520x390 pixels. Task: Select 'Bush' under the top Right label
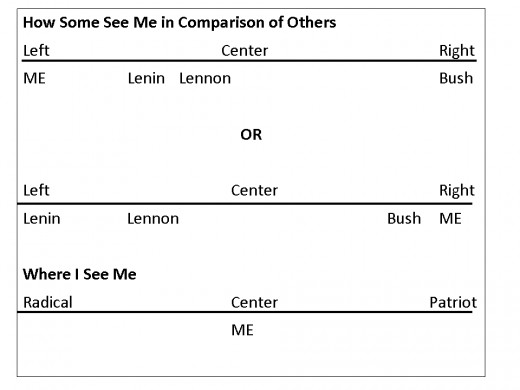click(456, 78)
